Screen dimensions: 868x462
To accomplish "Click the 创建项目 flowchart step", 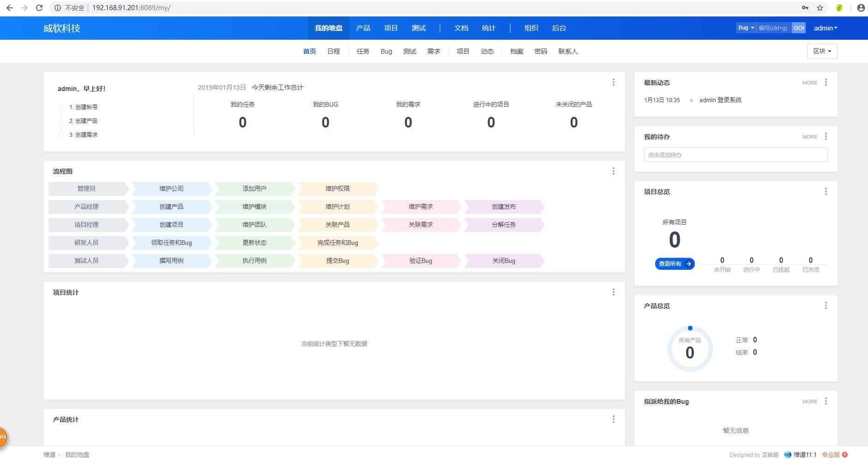I will [171, 225].
